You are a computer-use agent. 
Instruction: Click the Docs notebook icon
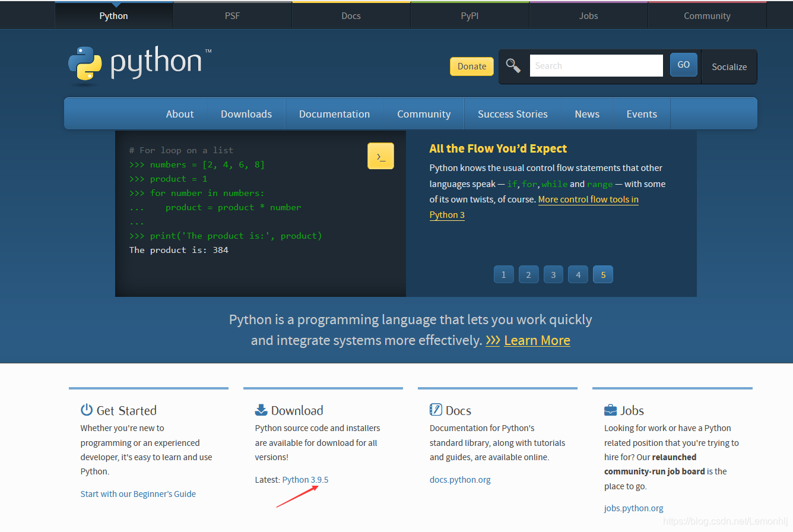click(x=436, y=410)
